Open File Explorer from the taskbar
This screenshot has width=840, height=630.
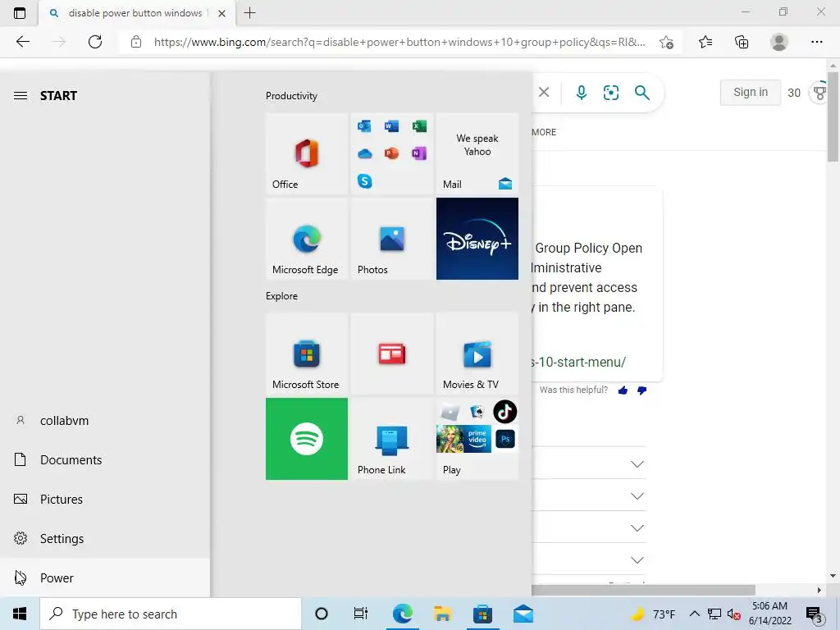(442, 614)
